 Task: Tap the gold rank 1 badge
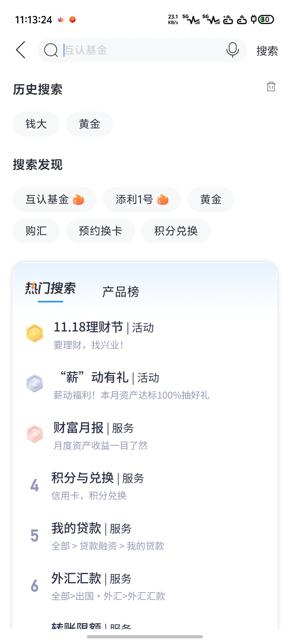[34, 333]
